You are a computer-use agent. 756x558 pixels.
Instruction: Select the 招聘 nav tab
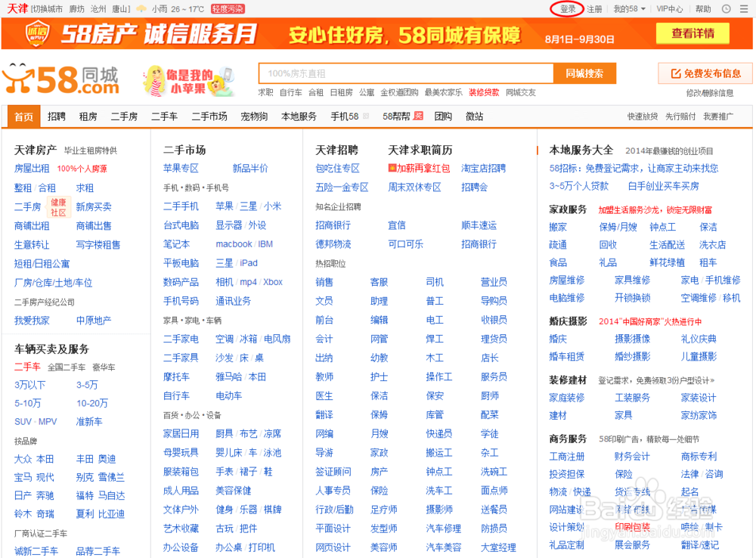[57, 116]
